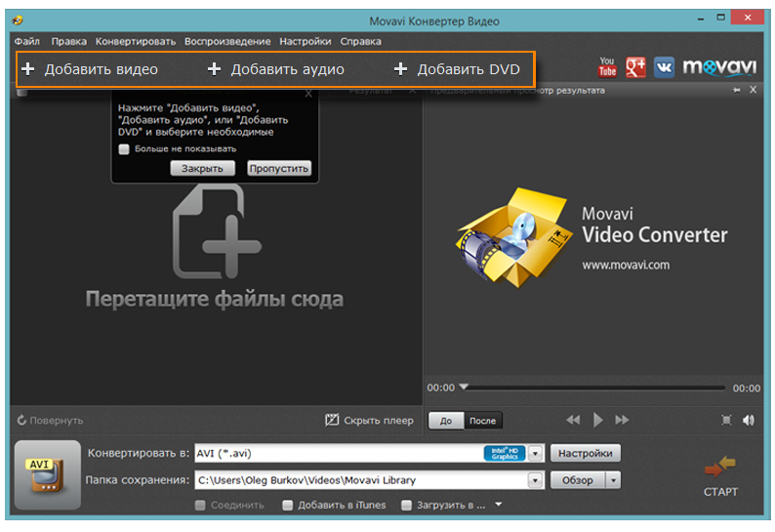Screen dimensions: 775x532
Task: Open the VK social icon
Action: coord(664,67)
